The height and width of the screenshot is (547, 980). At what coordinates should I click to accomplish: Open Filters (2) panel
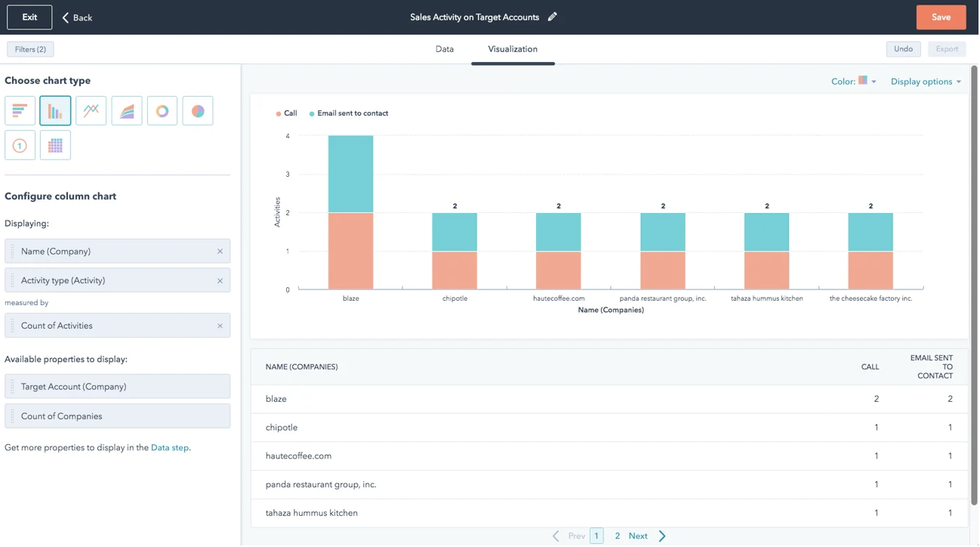[30, 49]
